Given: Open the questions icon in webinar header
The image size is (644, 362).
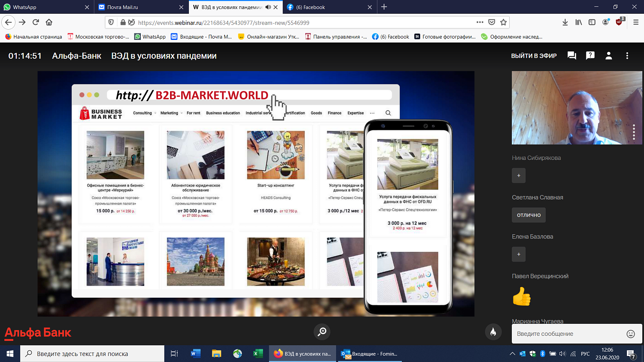Looking at the screenshot, I should tap(590, 55).
